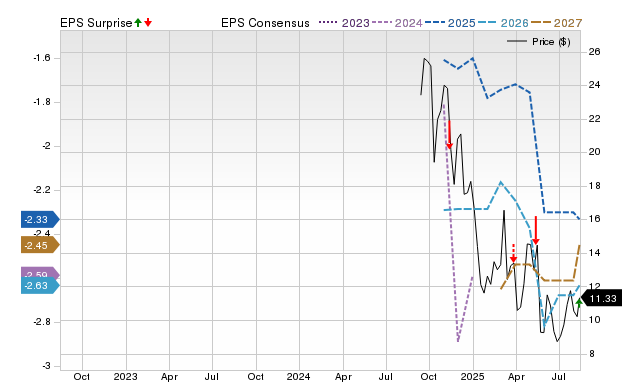Image resolution: width=640 pixels, height=382 pixels.
Task: Click the 8 price axis label
Action: tap(592, 354)
